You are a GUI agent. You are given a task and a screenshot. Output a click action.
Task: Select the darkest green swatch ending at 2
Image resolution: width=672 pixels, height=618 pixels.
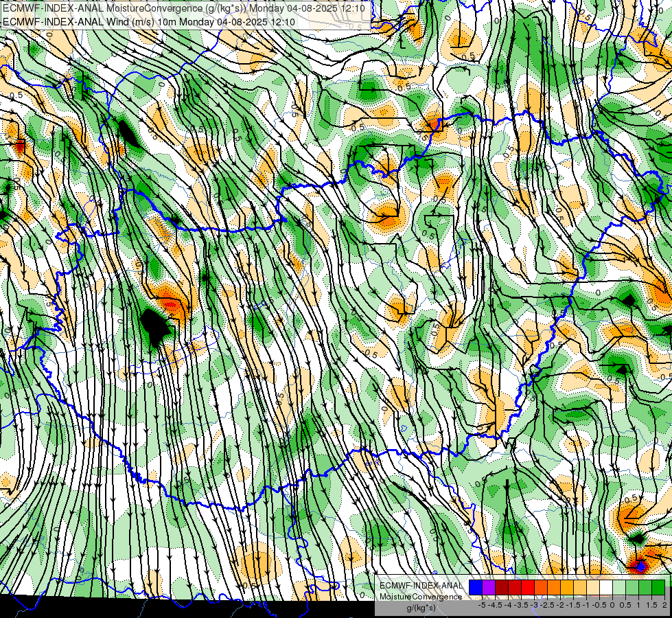coord(658,588)
